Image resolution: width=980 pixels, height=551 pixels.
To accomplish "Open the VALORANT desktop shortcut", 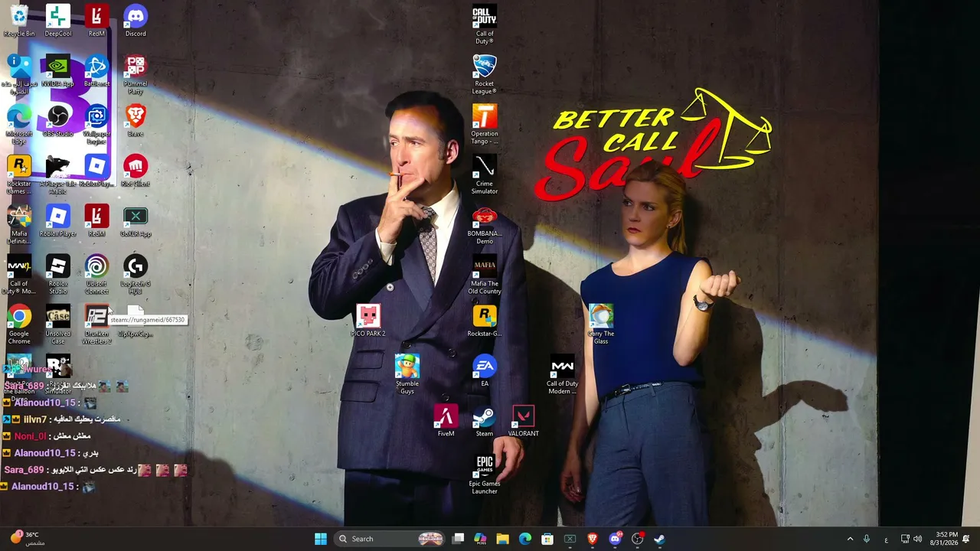I will (524, 422).
